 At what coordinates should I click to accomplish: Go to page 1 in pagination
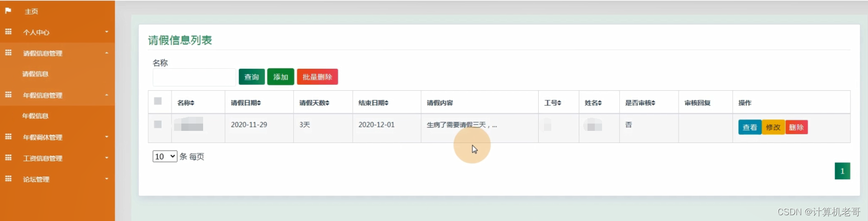tap(842, 171)
